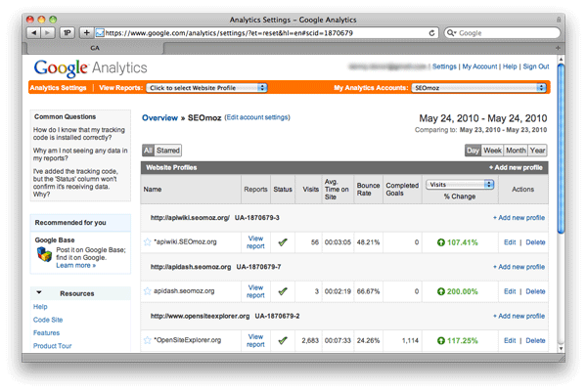
Task: Star the apiwiki.SEOmoz.org profile
Action: pos(148,241)
